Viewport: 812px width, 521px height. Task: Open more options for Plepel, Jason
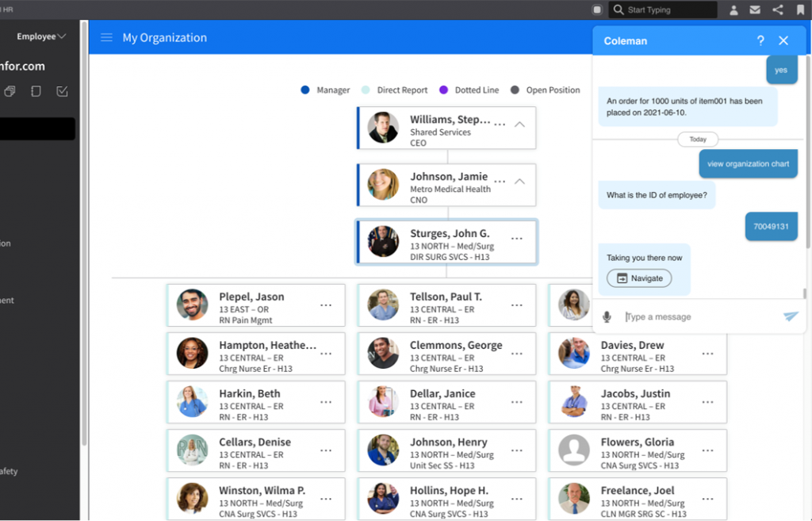[326, 305]
